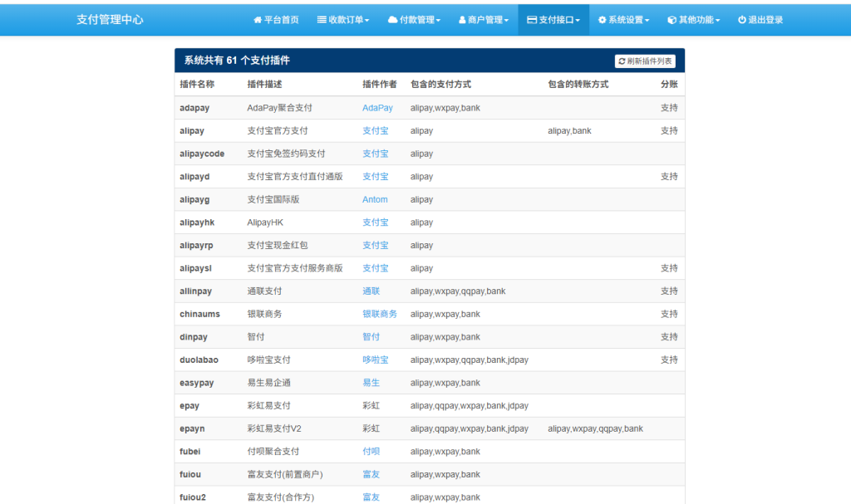Click the 分账 column header
The height and width of the screenshot is (504, 851).
[669, 84]
